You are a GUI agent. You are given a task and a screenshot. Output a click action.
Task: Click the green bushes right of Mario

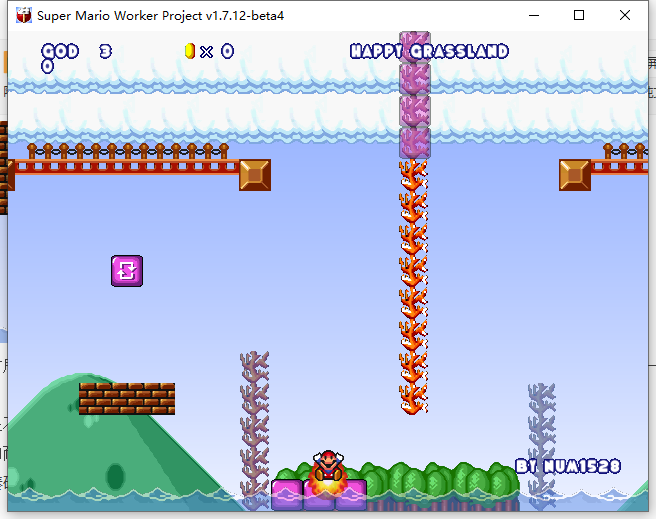(440, 480)
